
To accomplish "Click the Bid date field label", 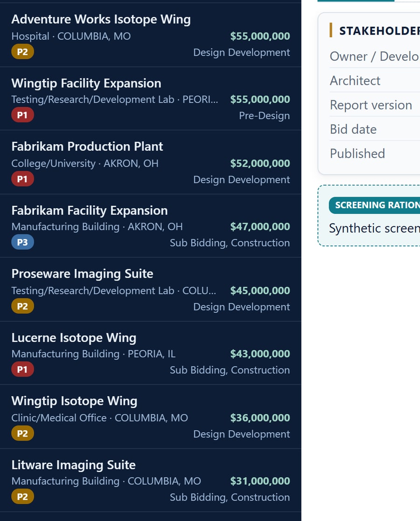I will point(353,129).
